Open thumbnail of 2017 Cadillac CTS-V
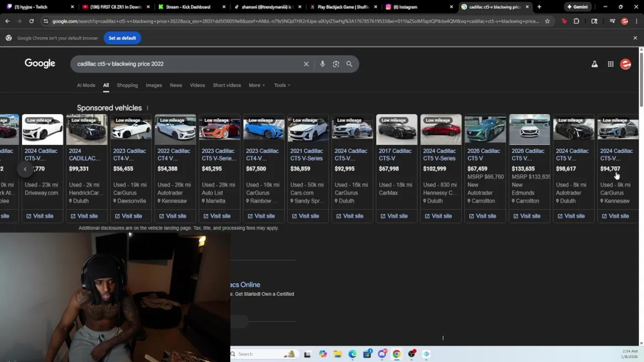Image resolution: width=644 pixels, height=362 pixels. (x=396, y=129)
